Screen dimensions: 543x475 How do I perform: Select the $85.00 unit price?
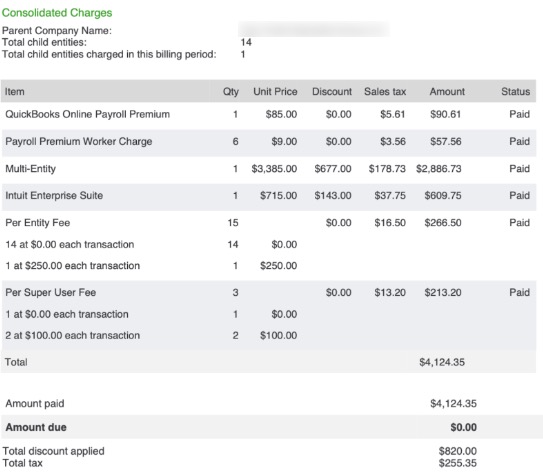click(x=281, y=114)
